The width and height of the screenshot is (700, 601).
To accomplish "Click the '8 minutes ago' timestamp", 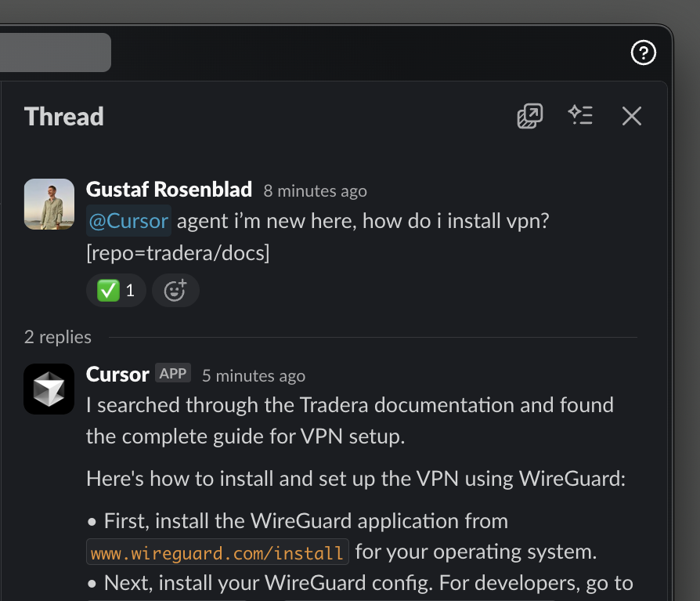I will (316, 191).
